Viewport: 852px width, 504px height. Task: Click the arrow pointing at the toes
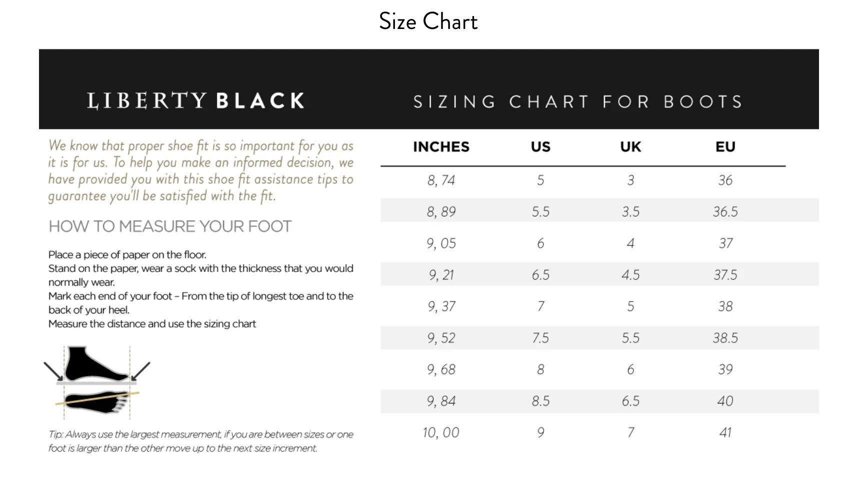(141, 370)
